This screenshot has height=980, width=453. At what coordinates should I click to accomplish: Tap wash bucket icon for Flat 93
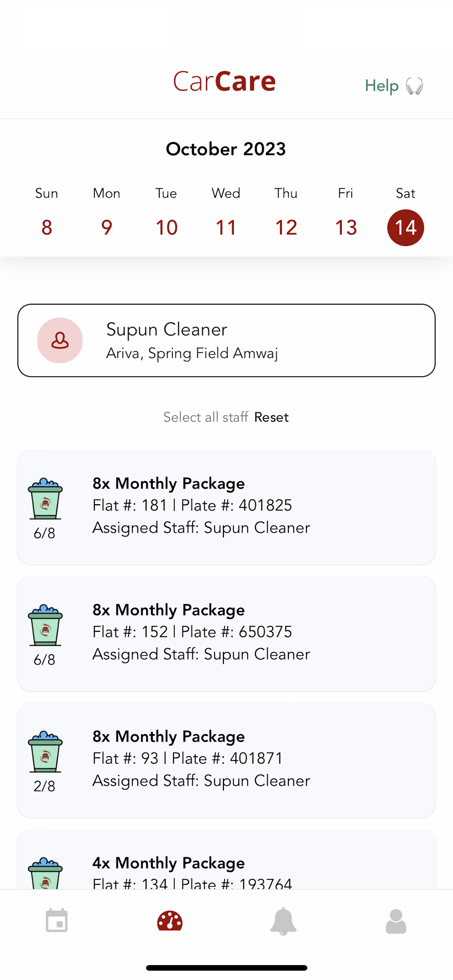point(45,751)
